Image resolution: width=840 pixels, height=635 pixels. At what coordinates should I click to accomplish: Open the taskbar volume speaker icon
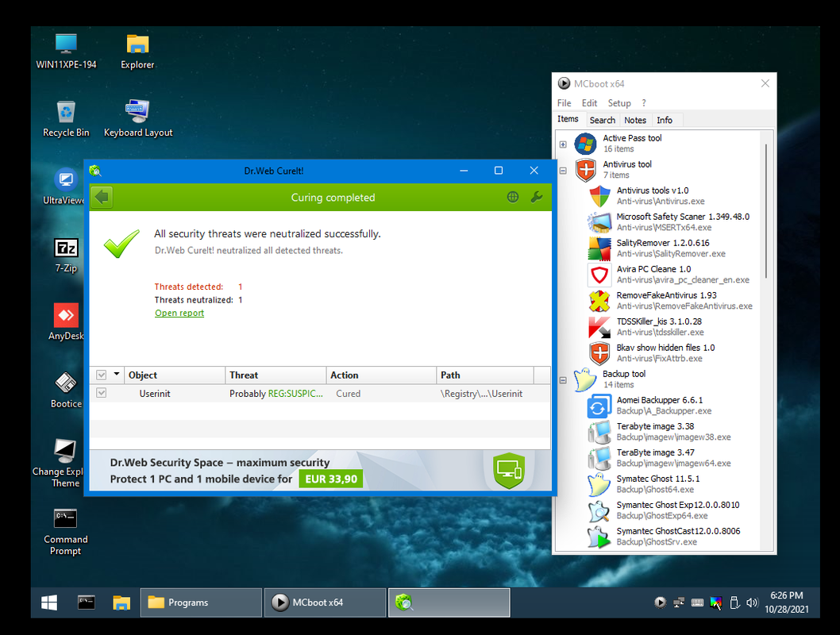752,602
